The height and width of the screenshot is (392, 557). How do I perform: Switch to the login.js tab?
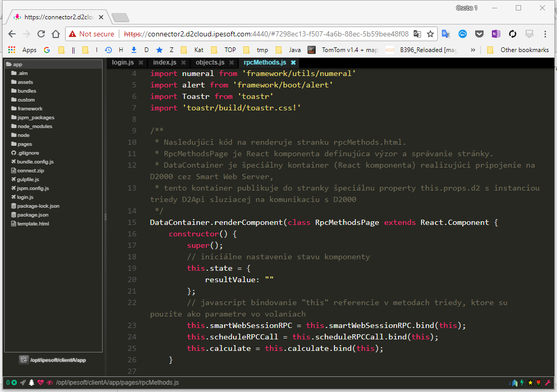pos(123,62)
